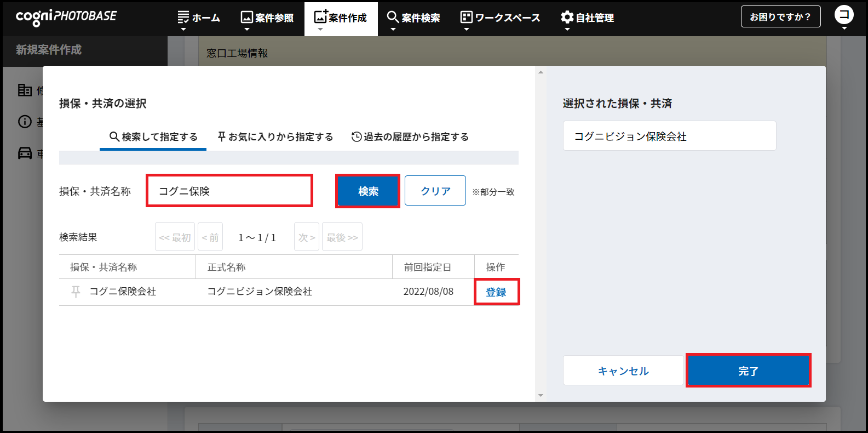Click the car icon in the left sidebar
The width and height of the screenshot is (868, 433).
tap(25, 153)
